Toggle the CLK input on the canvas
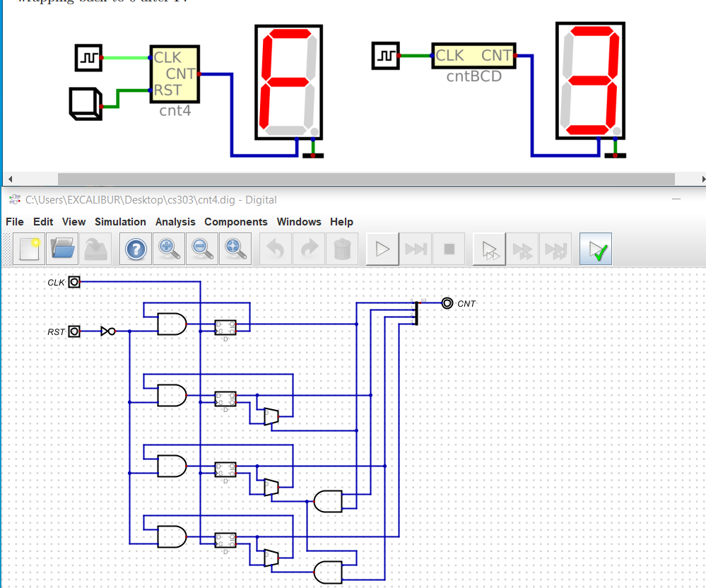 click(x=75, y=281)
